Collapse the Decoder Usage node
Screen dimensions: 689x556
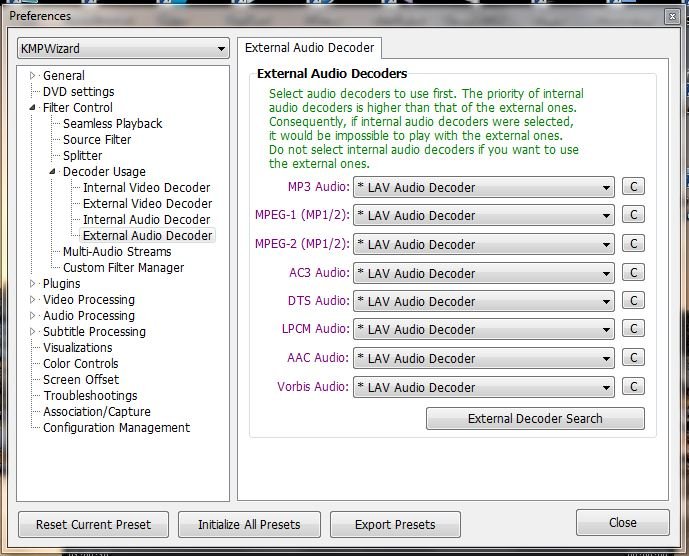coord(53,172)
